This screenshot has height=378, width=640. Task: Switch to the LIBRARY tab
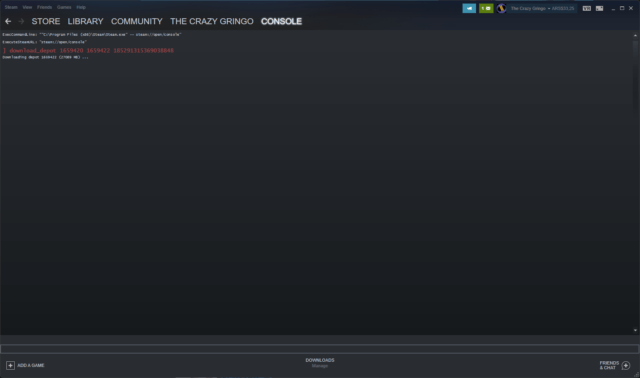pyautogui.click(x=85, y=21)
